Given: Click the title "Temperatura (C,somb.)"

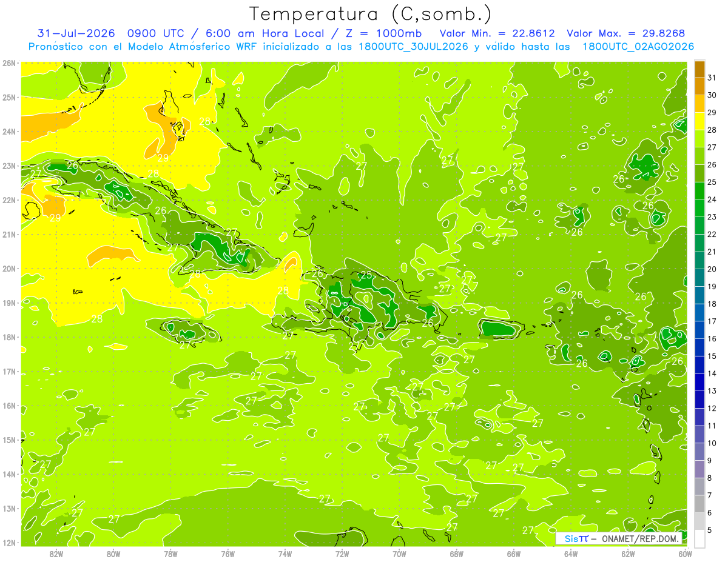Looking at the screenshot, I should (x=371, y=14).
